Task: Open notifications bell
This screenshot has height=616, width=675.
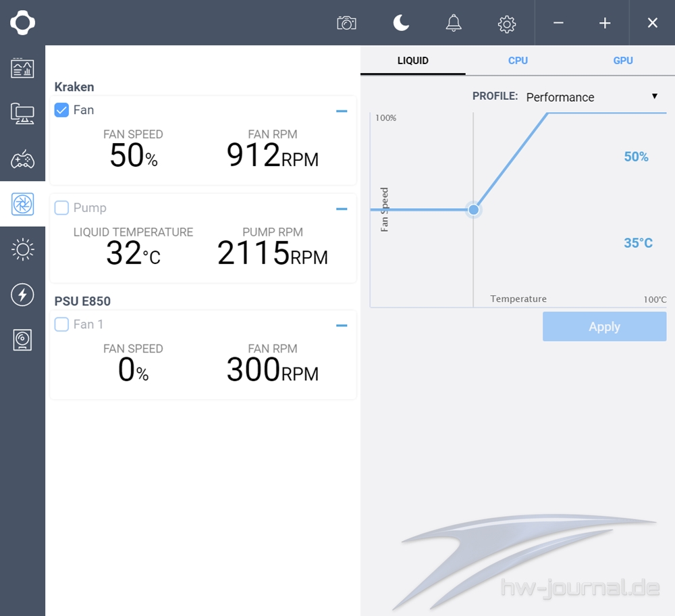Action: click(454, 23)
